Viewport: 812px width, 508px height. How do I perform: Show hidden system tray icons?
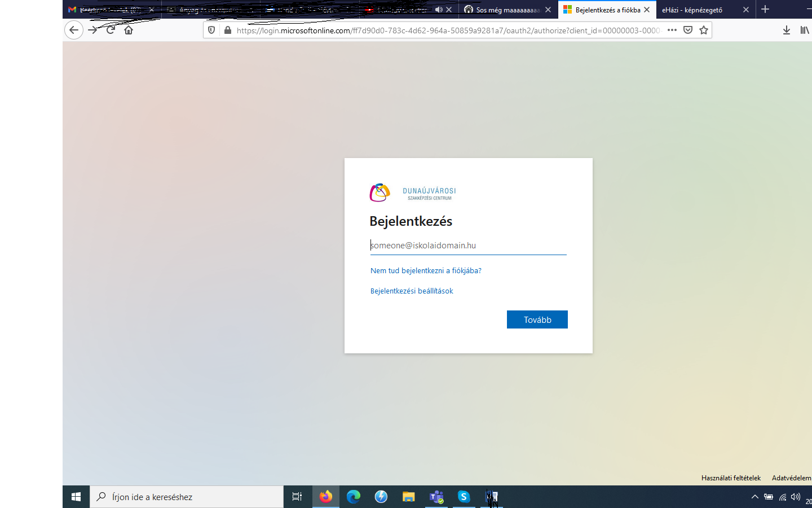754,497
